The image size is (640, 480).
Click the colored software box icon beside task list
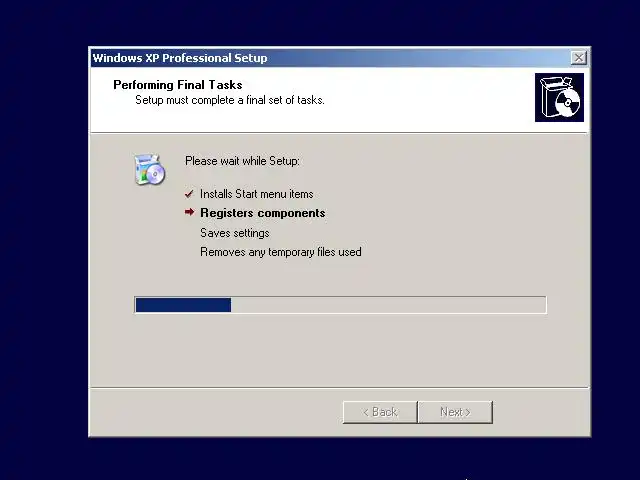click(149, 170)
